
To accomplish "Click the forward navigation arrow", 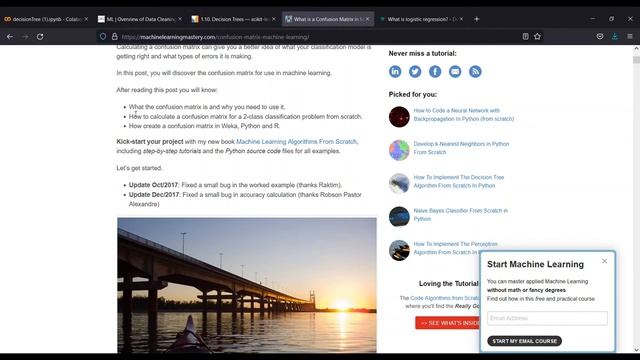I will [x=25, y=37].
